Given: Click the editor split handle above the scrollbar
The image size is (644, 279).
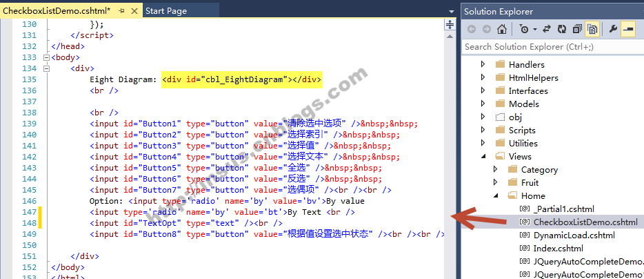Looking at the screenshot, I should 450,25.
